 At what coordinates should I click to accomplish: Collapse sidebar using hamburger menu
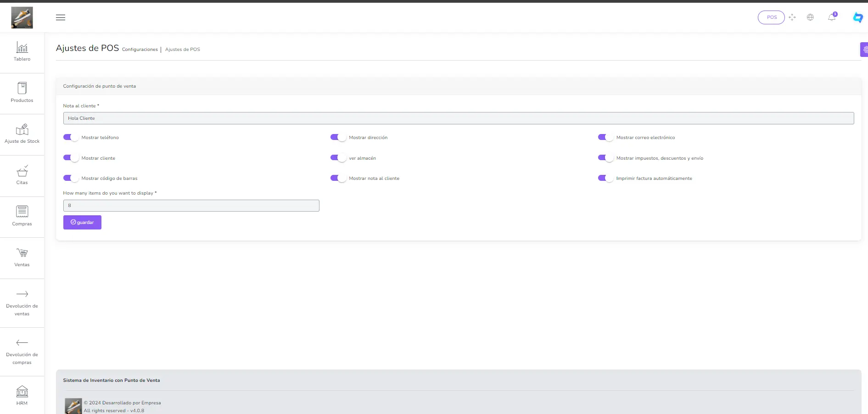click(61, 17)
